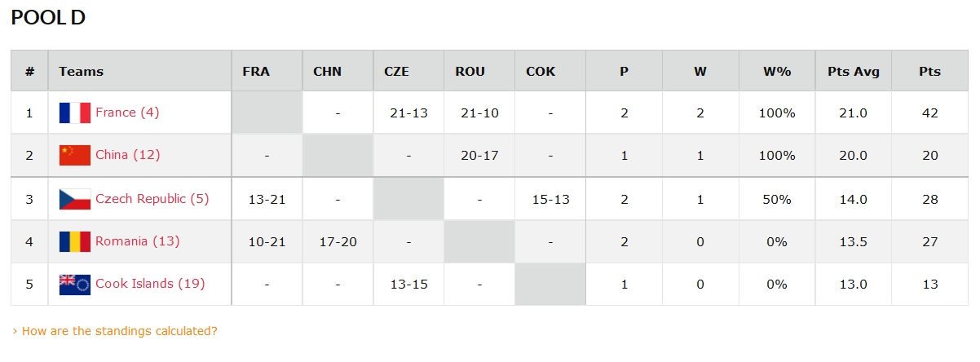Open the Czech Republic (5) team link
The height and width of the screenshot is (362, 980).
coord(152,199)
